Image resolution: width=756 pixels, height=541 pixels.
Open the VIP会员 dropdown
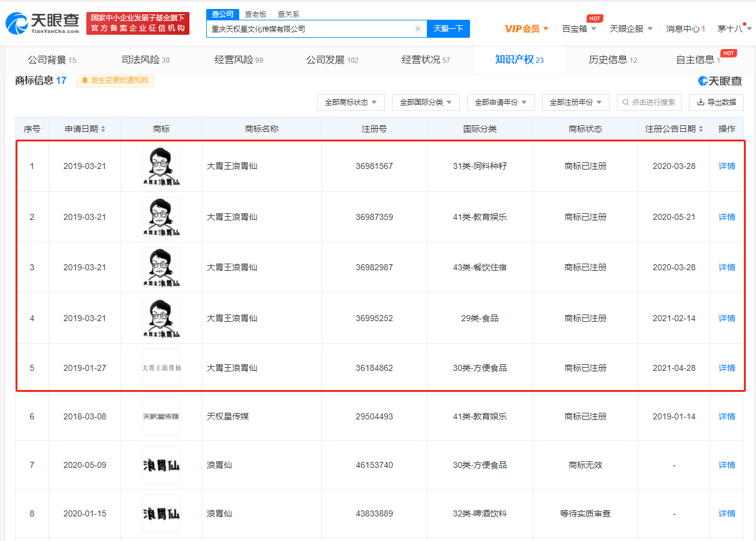(x=526, y=29)
